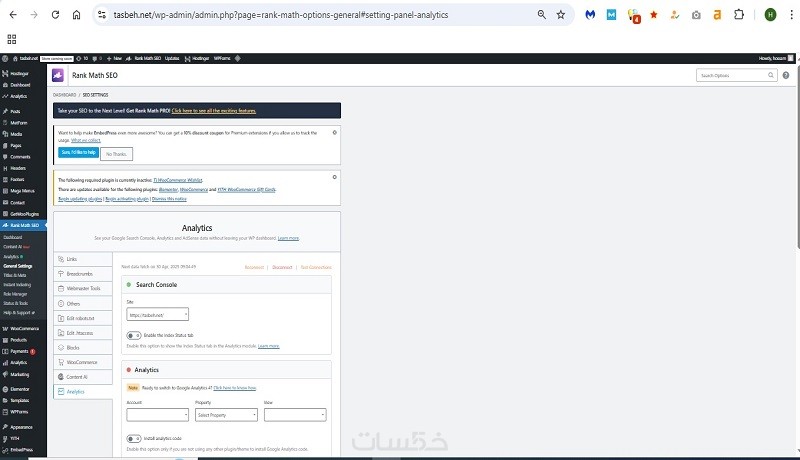Click the Test Connections link
The image size is (800, 460).
coord(316,267)
